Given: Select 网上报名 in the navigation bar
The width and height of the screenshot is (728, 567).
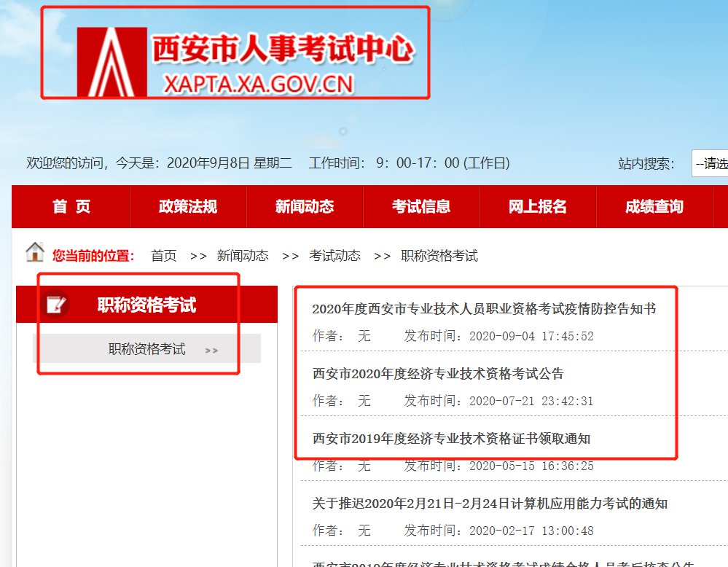Looking at the screenshot, I should 538,207.
